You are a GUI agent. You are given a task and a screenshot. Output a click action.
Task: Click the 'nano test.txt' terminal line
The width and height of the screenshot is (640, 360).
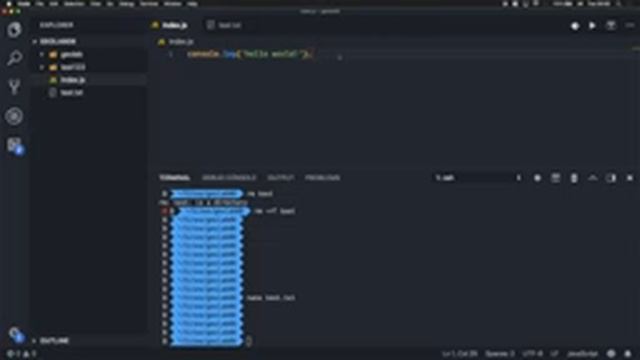[x=271, y=298]
